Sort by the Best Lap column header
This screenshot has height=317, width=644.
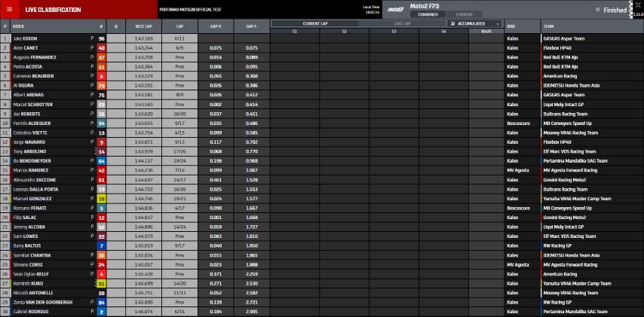click(x=143, y=26)
